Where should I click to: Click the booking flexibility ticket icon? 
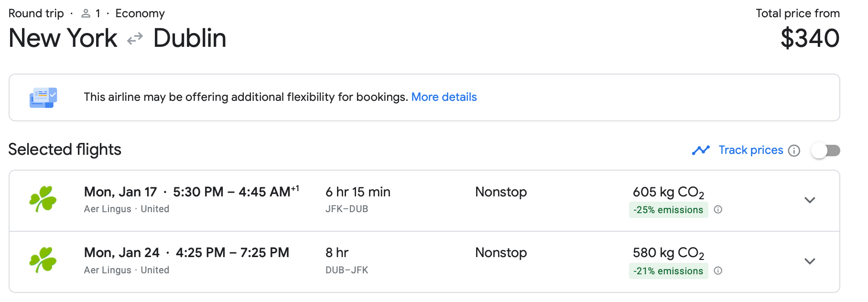click(x=43, y=97)
